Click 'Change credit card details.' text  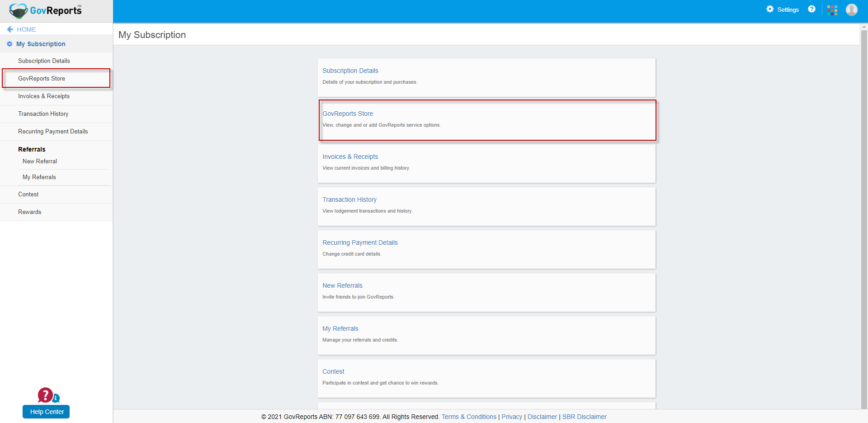pyautogui.click(x=352, y=254)
